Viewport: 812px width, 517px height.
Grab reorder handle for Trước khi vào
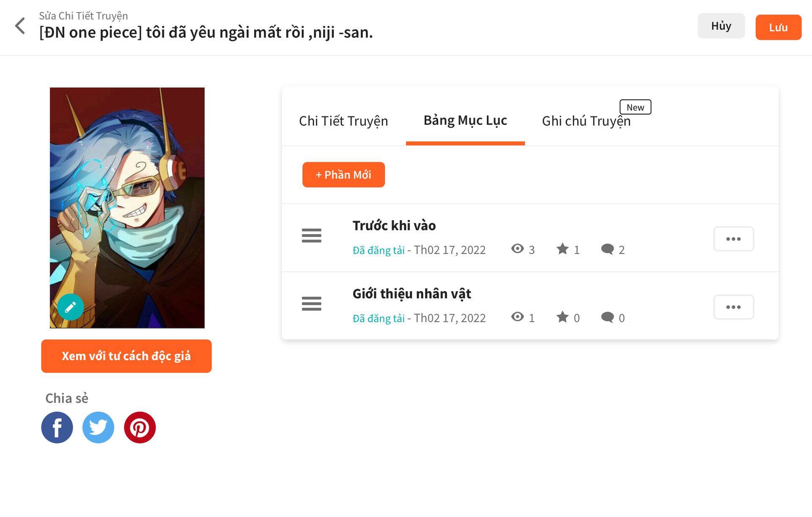pos(312,235)
